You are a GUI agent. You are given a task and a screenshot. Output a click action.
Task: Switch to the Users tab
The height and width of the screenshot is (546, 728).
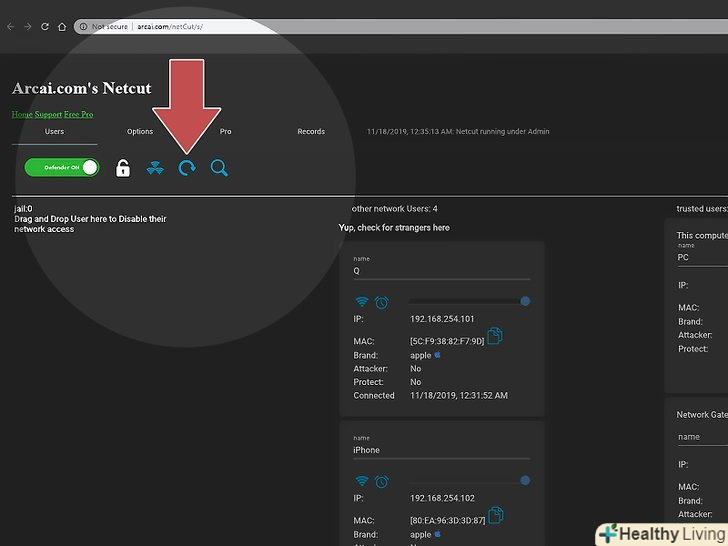pyautogui.click(x=54, y=131)
